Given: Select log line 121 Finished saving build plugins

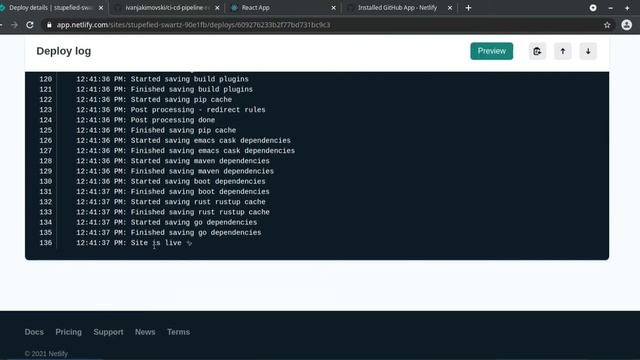Looking at the screenshot, I should coord(164,89).
